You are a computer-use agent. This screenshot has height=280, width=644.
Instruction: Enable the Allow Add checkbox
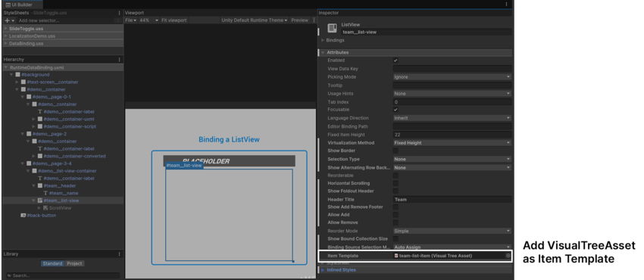click(395, 214)
